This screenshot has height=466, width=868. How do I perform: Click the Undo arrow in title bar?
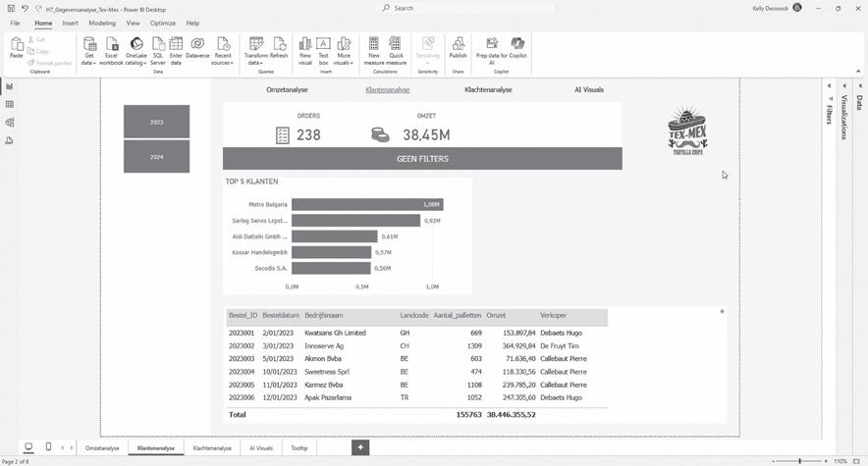(25, 8)
